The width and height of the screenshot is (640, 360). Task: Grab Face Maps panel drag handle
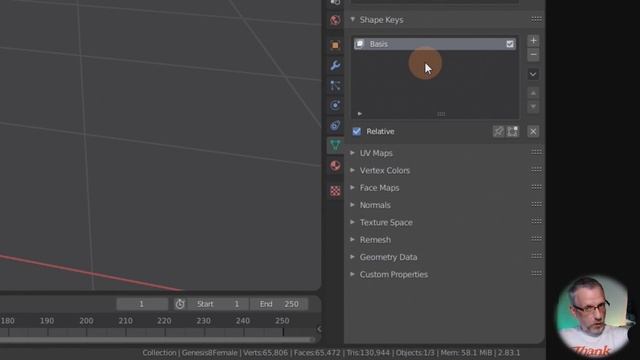click(536, 187)
